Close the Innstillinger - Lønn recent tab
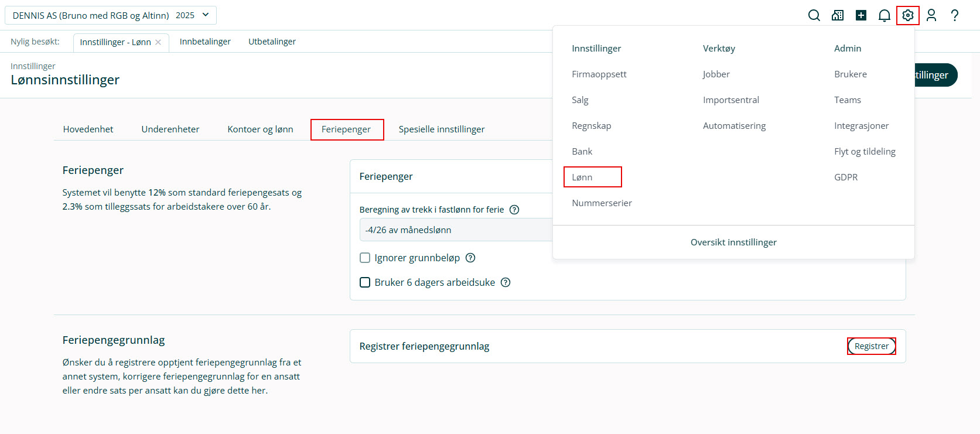Screen dimensions: 980x434 [158, 42]
